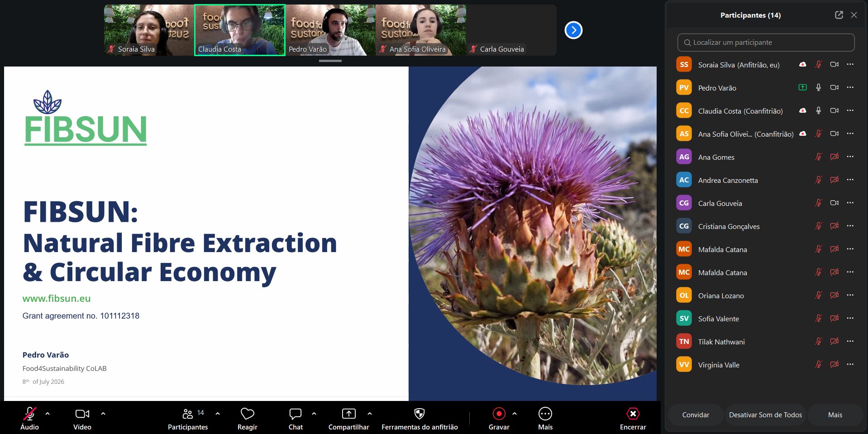Click Compartilhar to share screen
Viewport: 868px width, 434px height.
click(348, 419)
